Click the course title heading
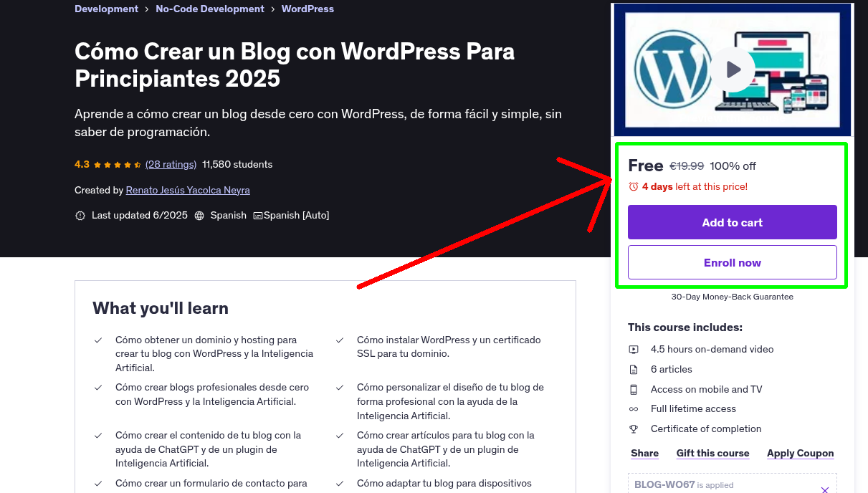The image size is (868, 493). [295, 64]
